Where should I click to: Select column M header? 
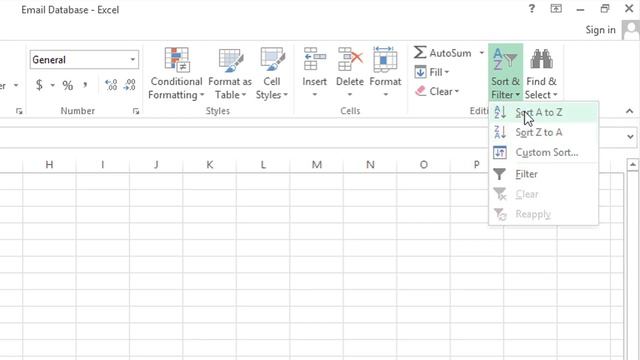coord(317,164)
